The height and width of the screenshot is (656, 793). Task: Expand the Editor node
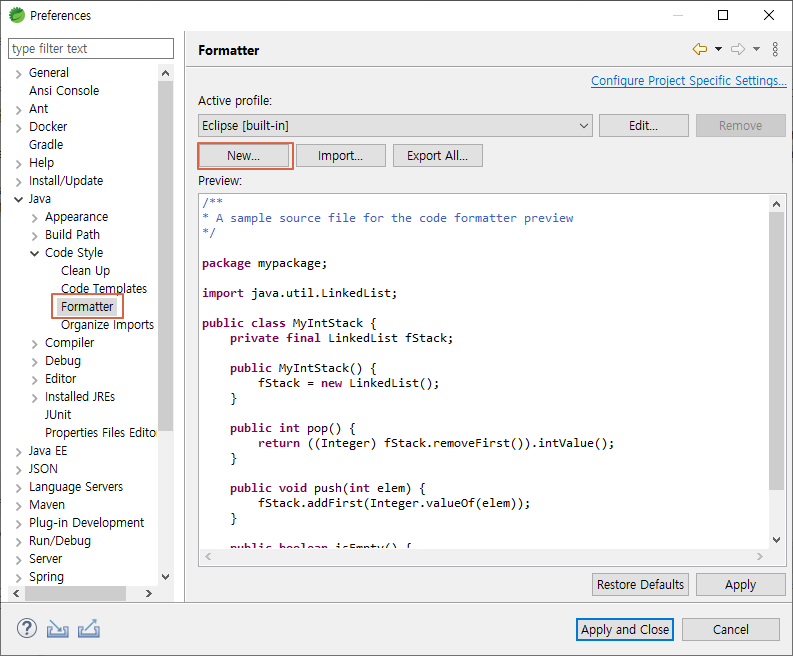(34, 380)
